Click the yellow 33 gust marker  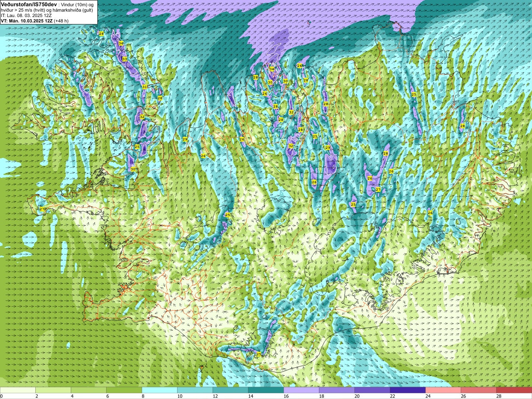[x=125, y=59]
